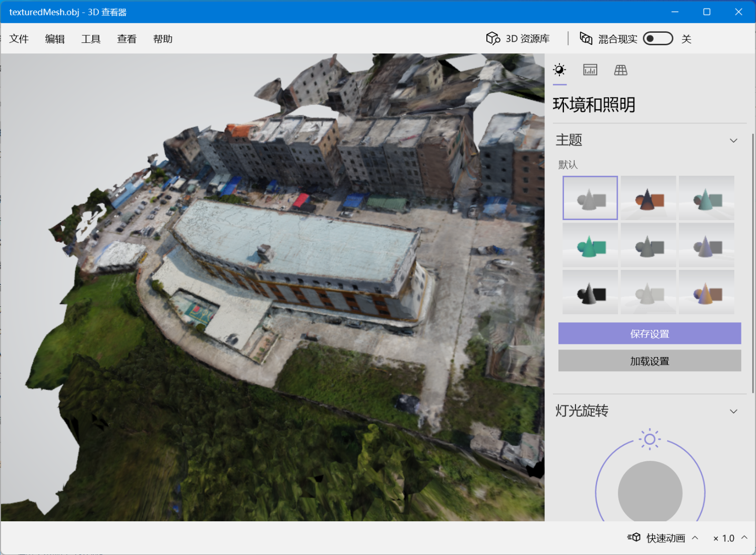
Task: Open the 帮助 menu
Action: [x=163, y=39]
